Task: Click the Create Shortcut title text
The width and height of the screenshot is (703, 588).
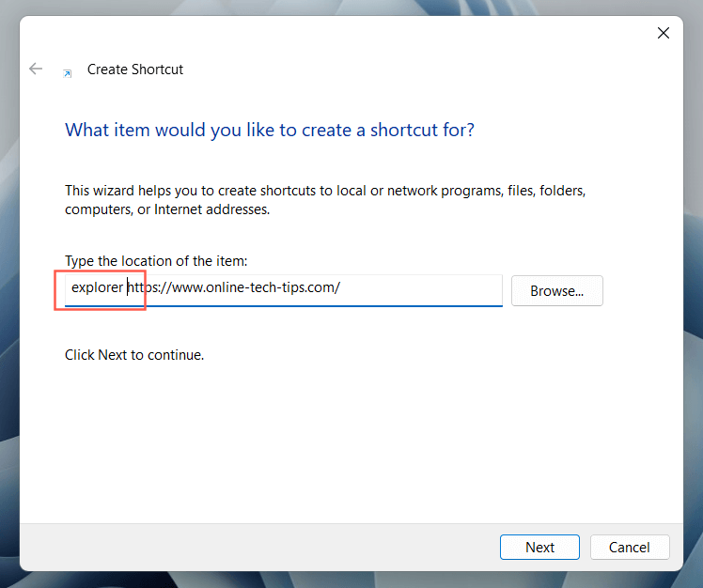Action: click(x=134, y=70)
